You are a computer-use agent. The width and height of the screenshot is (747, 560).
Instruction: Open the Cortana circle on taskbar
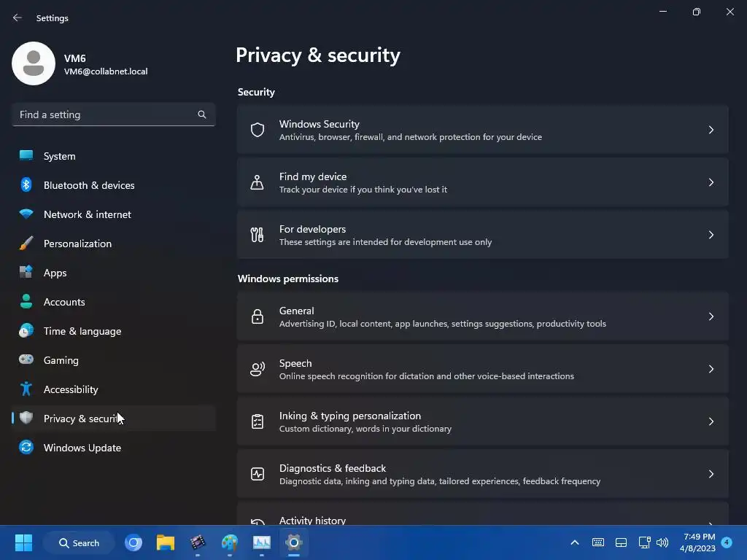133,542
